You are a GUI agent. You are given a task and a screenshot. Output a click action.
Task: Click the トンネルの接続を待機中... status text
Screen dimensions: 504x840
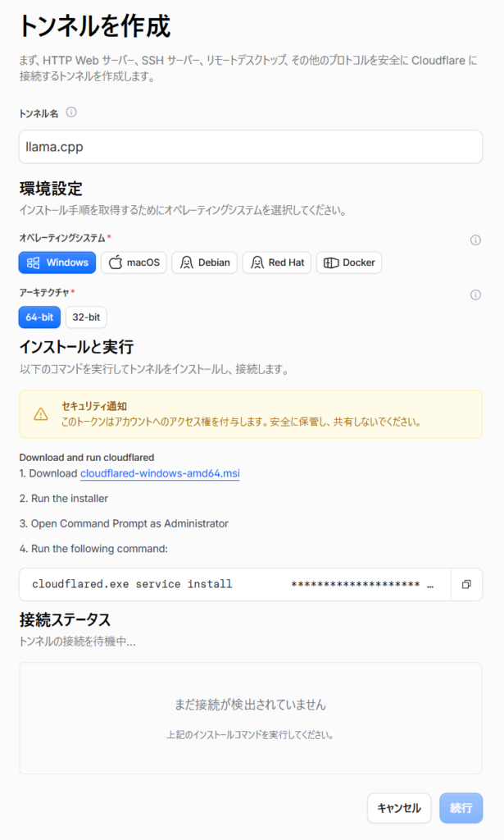(x=78, y=641)
